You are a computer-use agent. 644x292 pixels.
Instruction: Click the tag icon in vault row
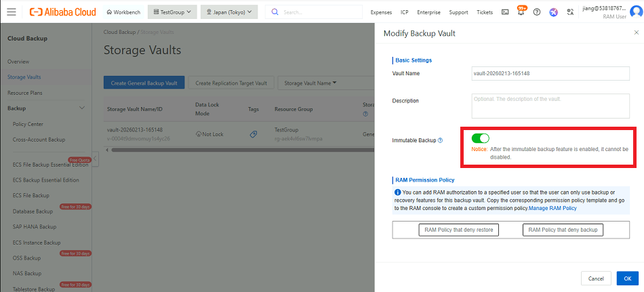253,134
